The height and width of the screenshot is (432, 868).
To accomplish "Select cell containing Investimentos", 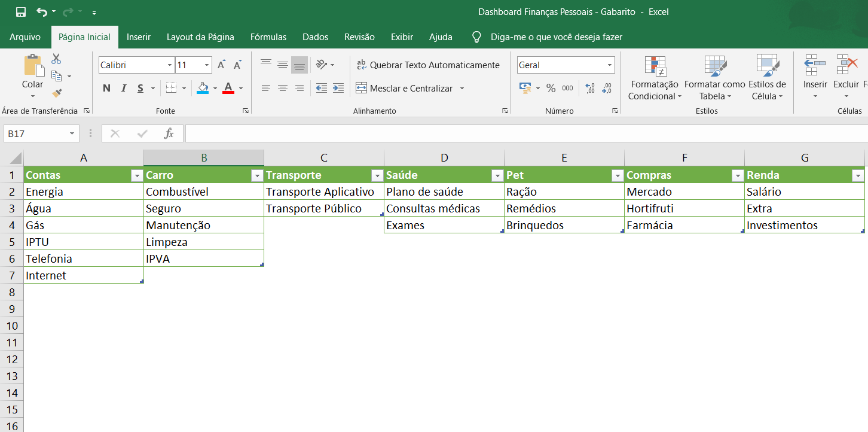I will 805,226.
